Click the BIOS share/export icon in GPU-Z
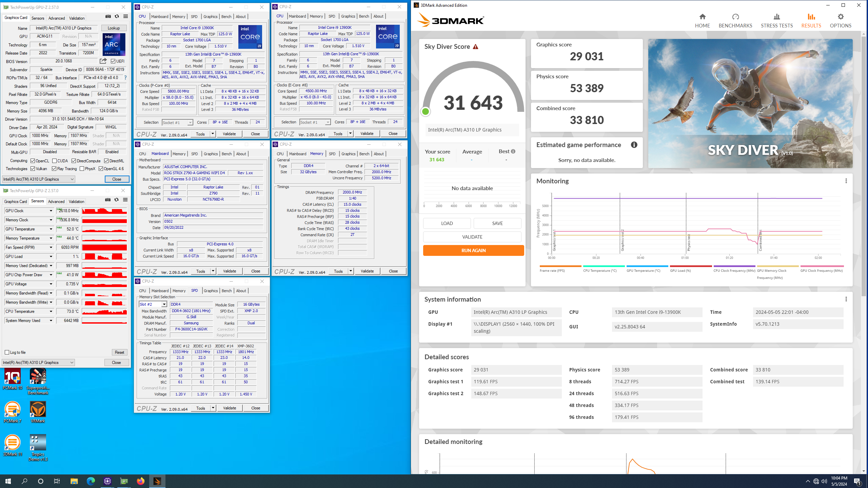Image resolution: width=868 pixels, height=488 pixels. [103, 61]
